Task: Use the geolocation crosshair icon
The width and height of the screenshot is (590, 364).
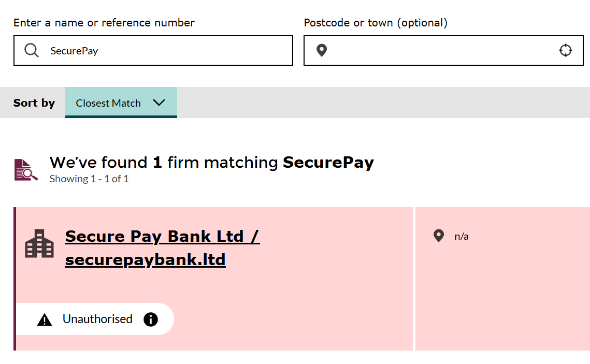Action: coord(566,50)
